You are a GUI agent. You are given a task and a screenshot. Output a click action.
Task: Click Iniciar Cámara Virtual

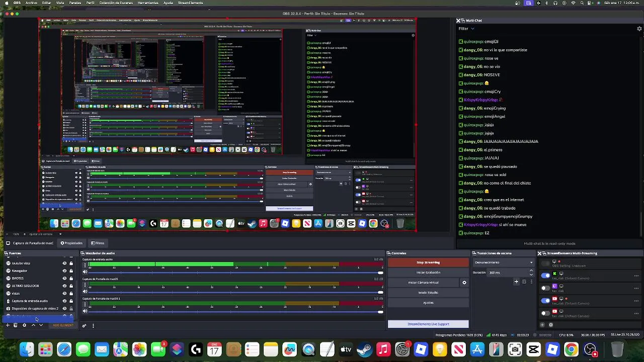424,283
